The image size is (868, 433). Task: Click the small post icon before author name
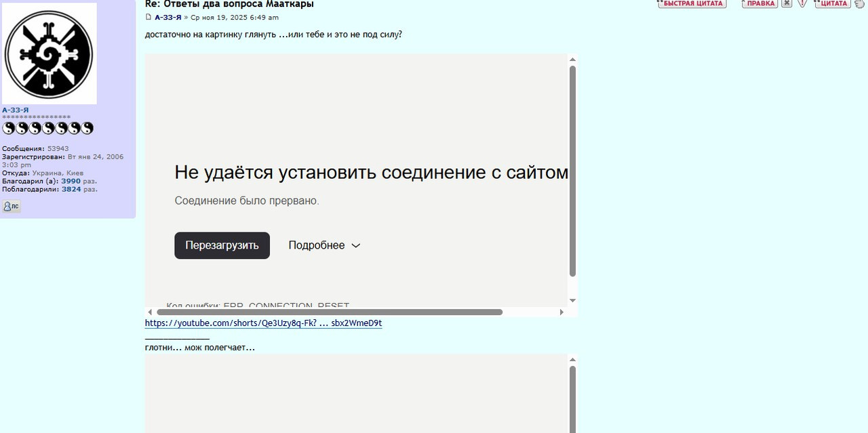click(x=149, y=18)
